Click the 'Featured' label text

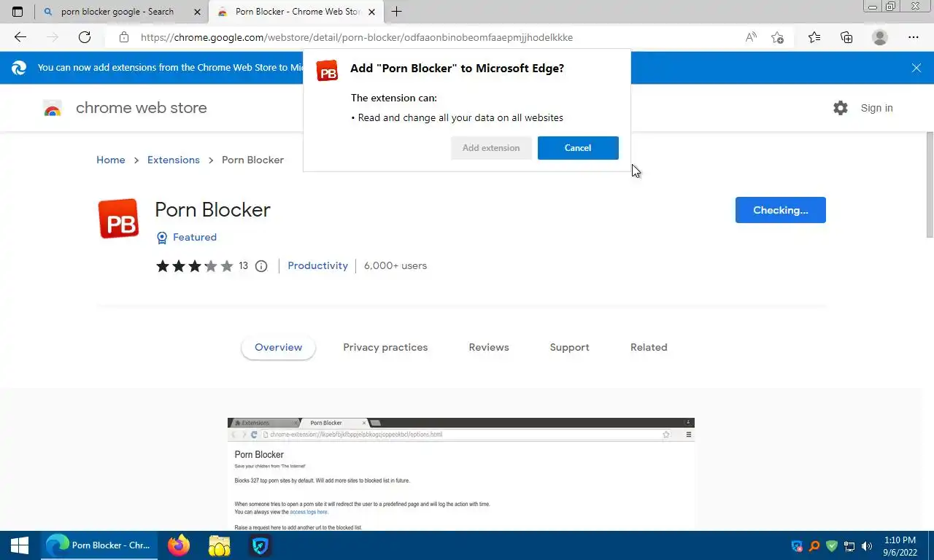(195, 238)
